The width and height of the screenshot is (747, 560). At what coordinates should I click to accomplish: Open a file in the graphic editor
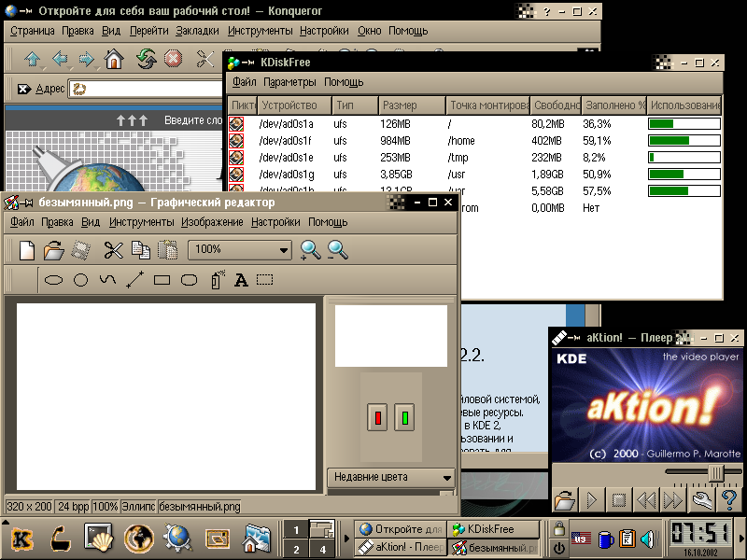(54, 250)
